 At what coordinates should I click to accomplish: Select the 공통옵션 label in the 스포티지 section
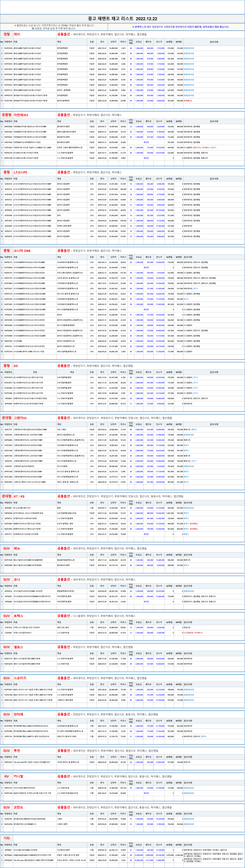(63, 678)
